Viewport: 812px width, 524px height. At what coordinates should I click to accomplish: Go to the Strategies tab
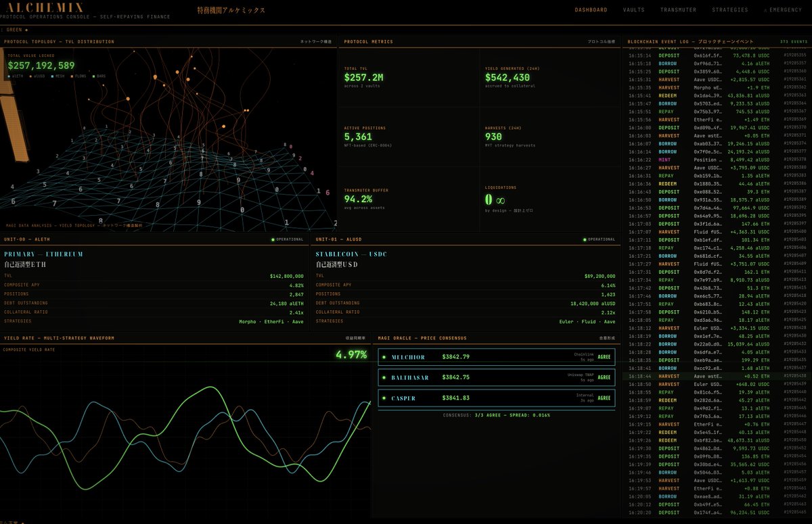click(729, 10)
